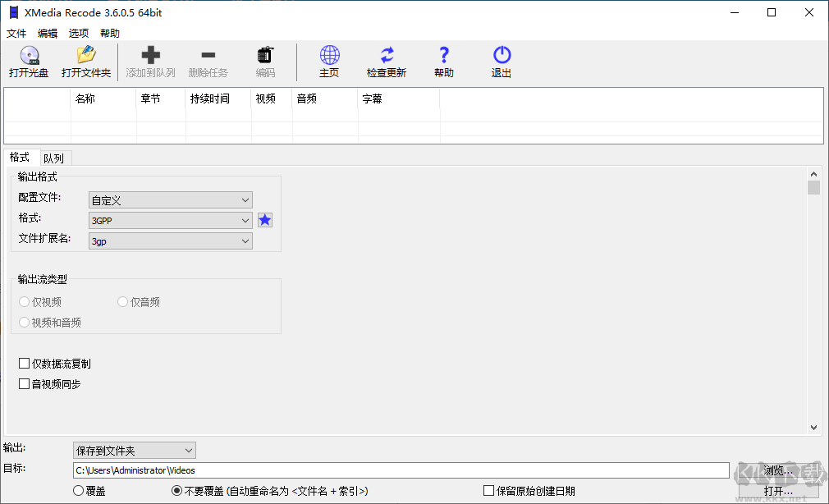Open the 选项 menu

(79, 34)
